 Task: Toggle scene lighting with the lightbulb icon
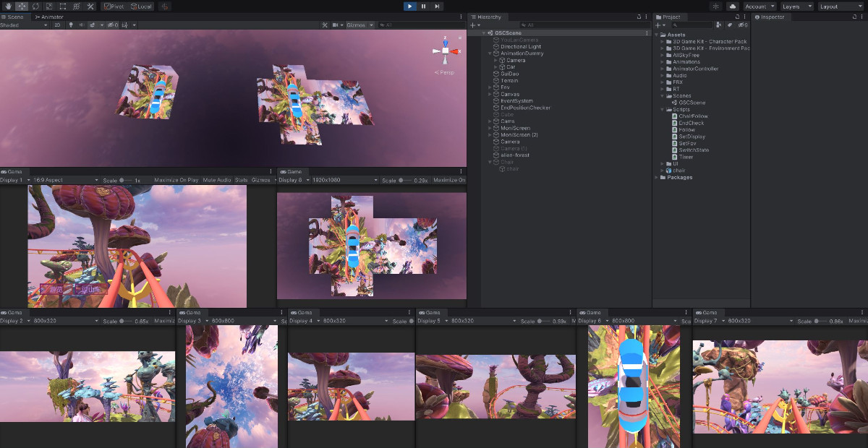[71, 25]
